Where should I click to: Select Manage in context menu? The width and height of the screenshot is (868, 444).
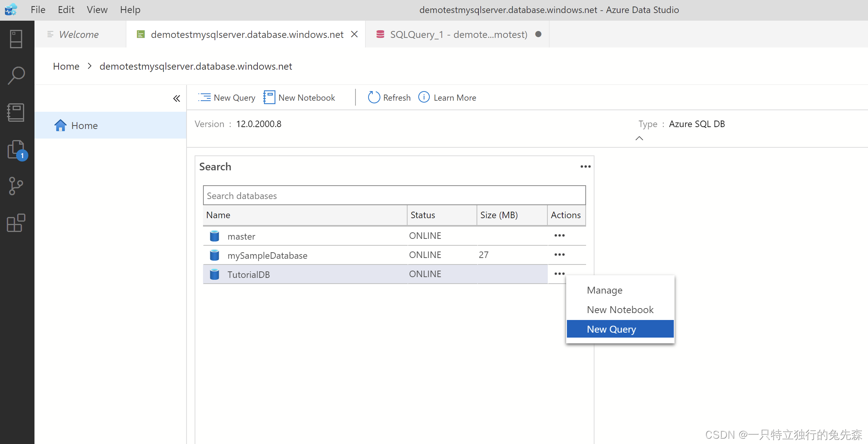point(605,290)
